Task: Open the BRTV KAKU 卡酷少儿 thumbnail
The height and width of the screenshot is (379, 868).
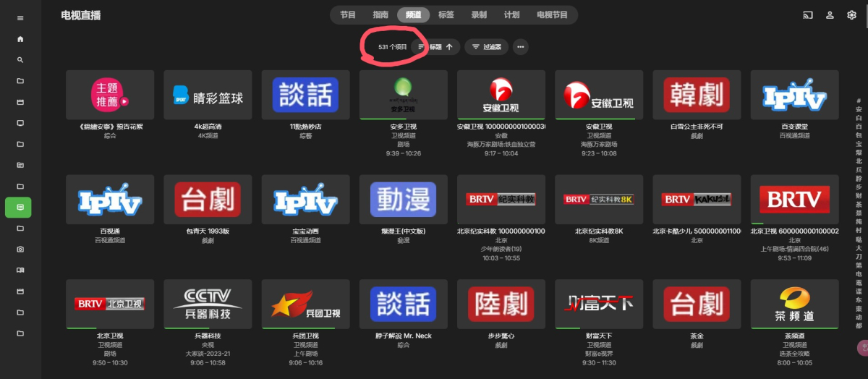Action: click(x=697, y=200)
